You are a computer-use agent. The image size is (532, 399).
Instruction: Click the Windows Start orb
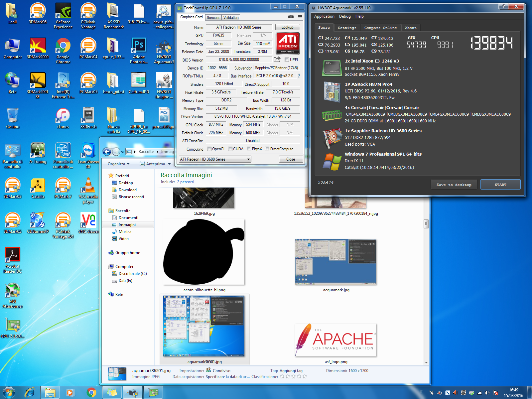tap(9, 393)
